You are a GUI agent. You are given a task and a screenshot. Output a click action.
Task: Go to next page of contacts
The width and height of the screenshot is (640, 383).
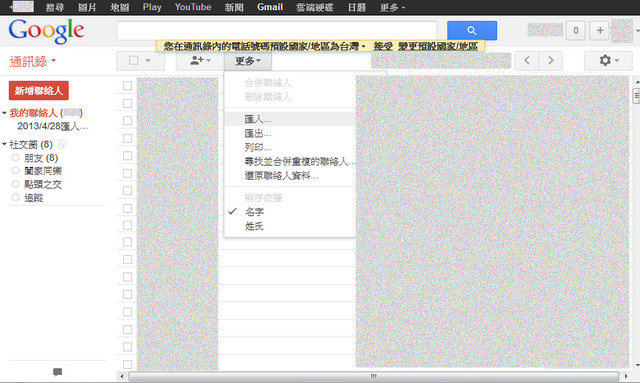[x=551, y=61]
